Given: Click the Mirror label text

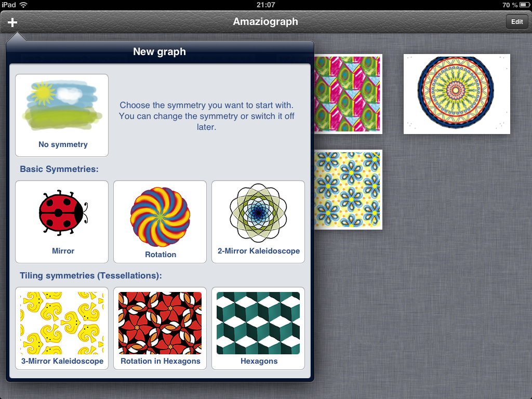Looking at the screenshot, I should tap(63, 251).
